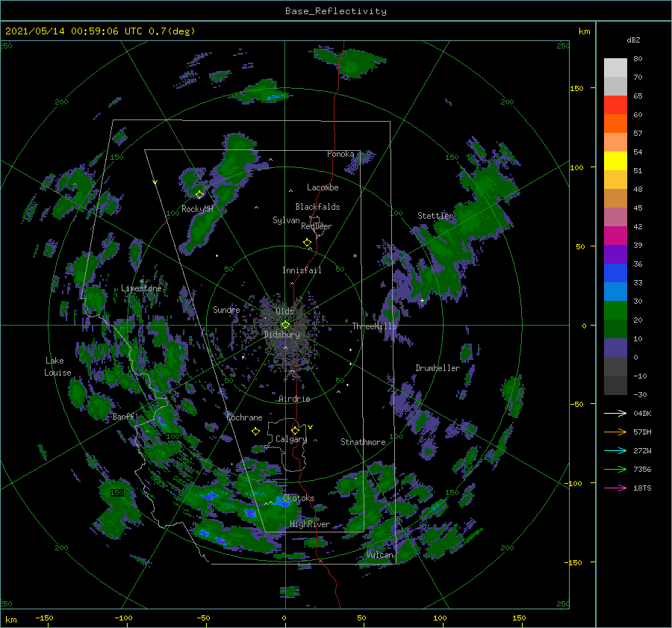Click the Stettler label
Viewport: 672px width, 628px height.
click(x=435, y=216)
